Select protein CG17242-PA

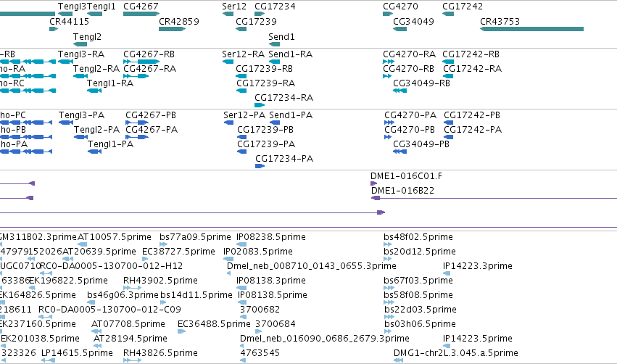pyautogui.click(x=473, y=130)
